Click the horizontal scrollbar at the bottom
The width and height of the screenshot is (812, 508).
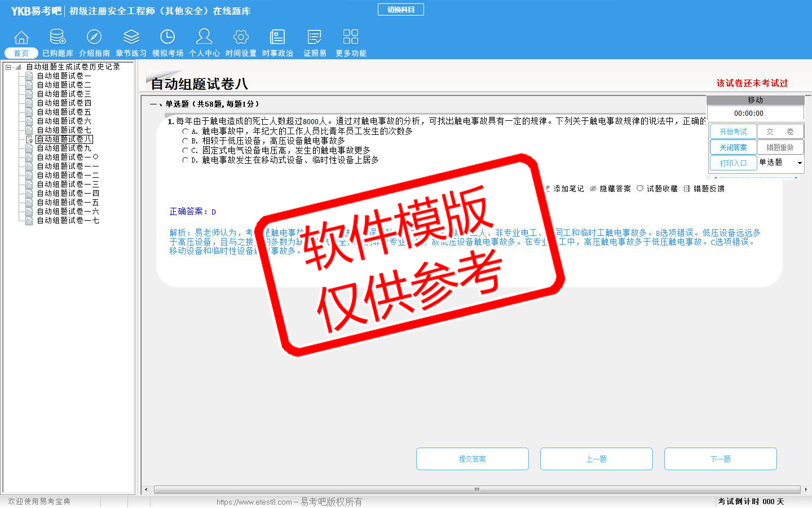pyautogui.click(x=476, y=489)
